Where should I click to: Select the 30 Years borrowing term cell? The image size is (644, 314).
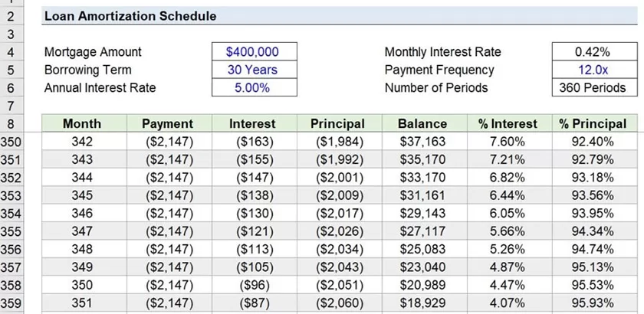pyautogui.click(x=252, y=70)
